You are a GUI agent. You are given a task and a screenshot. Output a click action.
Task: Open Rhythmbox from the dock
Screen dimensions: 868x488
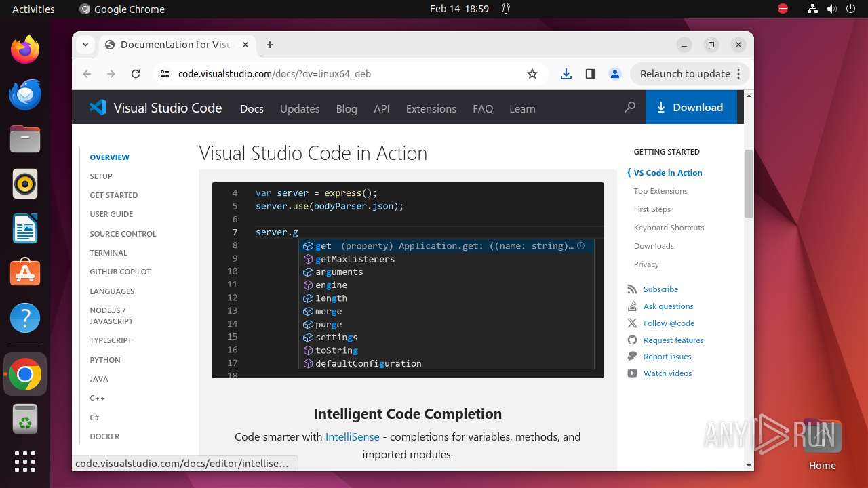(x=25, y=184)
